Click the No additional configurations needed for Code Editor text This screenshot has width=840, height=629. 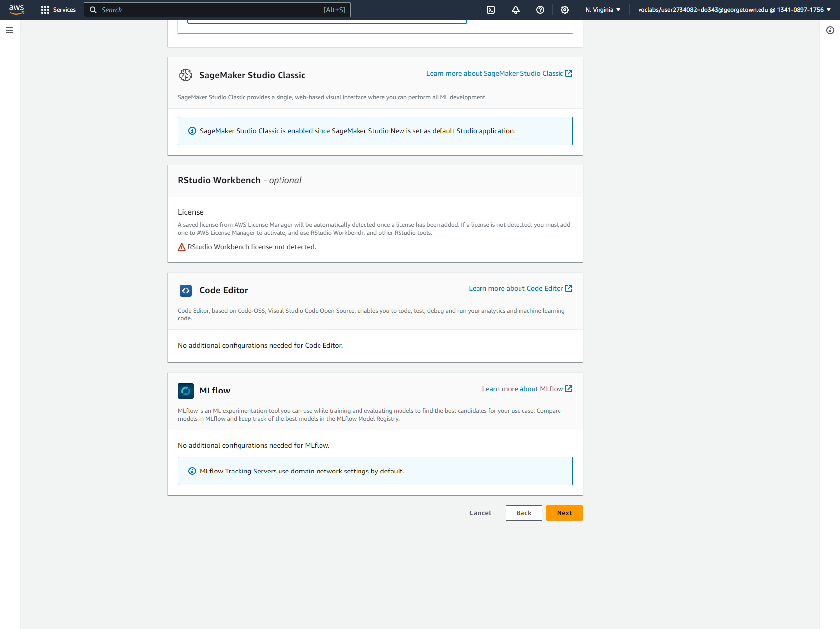click(260, 345)
